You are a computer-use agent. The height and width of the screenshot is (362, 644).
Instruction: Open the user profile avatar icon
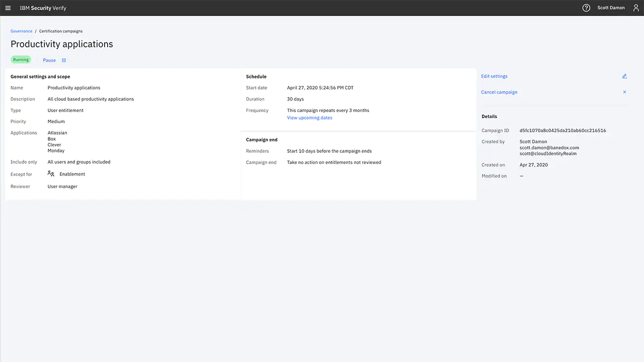[636, 8]
